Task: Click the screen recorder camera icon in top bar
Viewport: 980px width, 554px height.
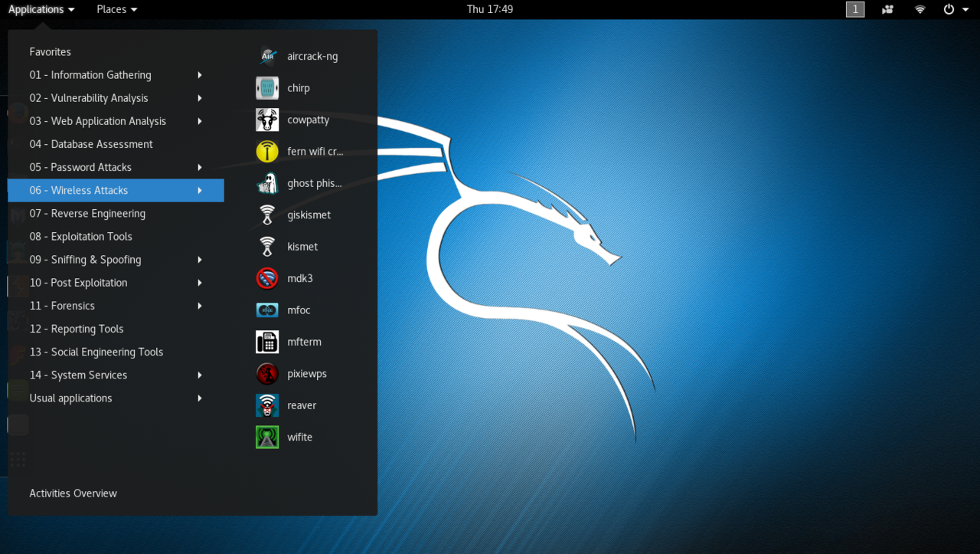Action: (x=888, y=9)
